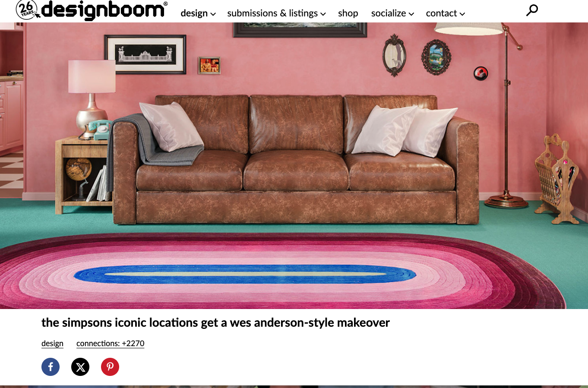The image size is (588, 388).
Task: Open the shop menu item
Action: 348,13
